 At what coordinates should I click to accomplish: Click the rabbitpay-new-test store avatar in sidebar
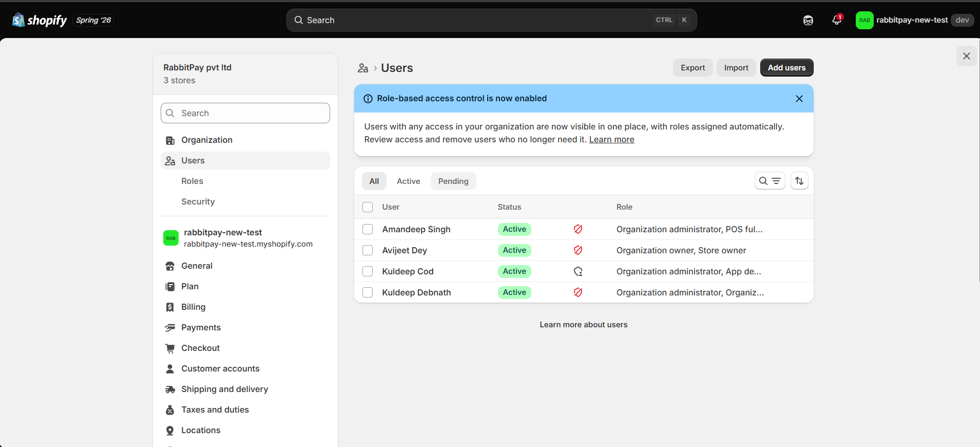tap(171, 238)
